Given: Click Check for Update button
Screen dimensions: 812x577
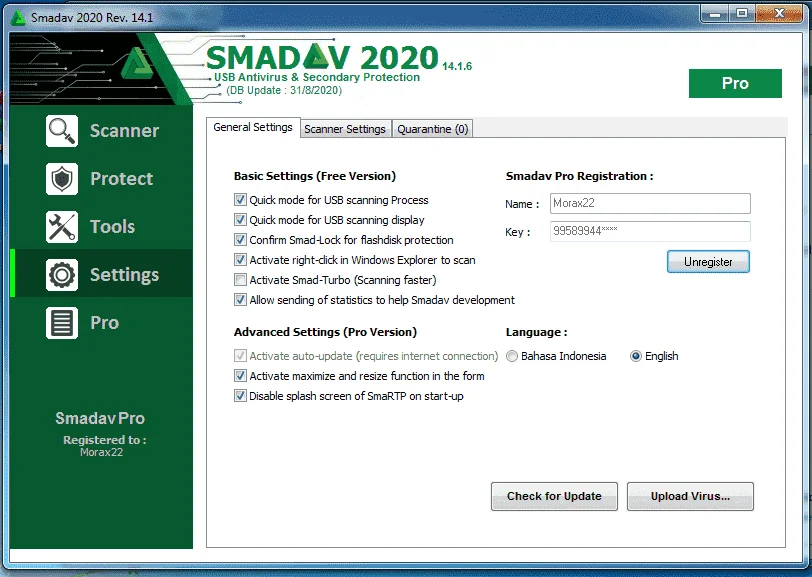Looking at the screenshot, I should coord(554,496).
